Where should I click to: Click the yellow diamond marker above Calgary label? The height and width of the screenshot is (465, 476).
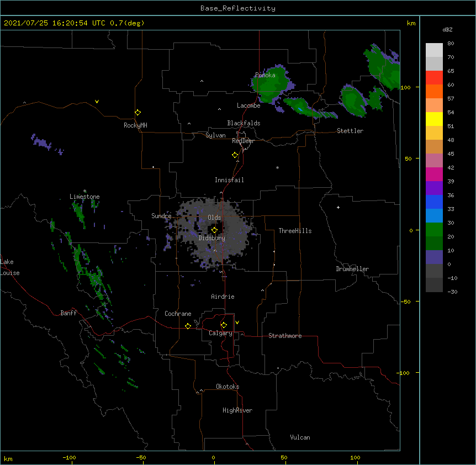[224, 325]
